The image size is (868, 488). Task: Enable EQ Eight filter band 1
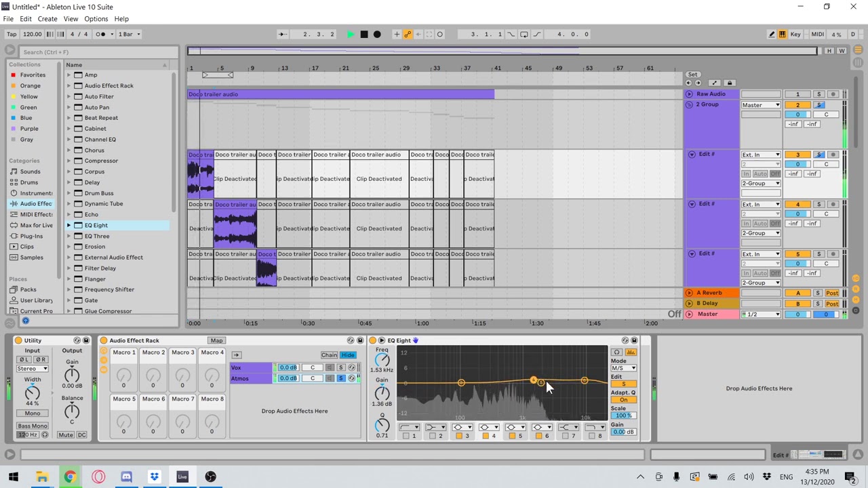point(406,436)
